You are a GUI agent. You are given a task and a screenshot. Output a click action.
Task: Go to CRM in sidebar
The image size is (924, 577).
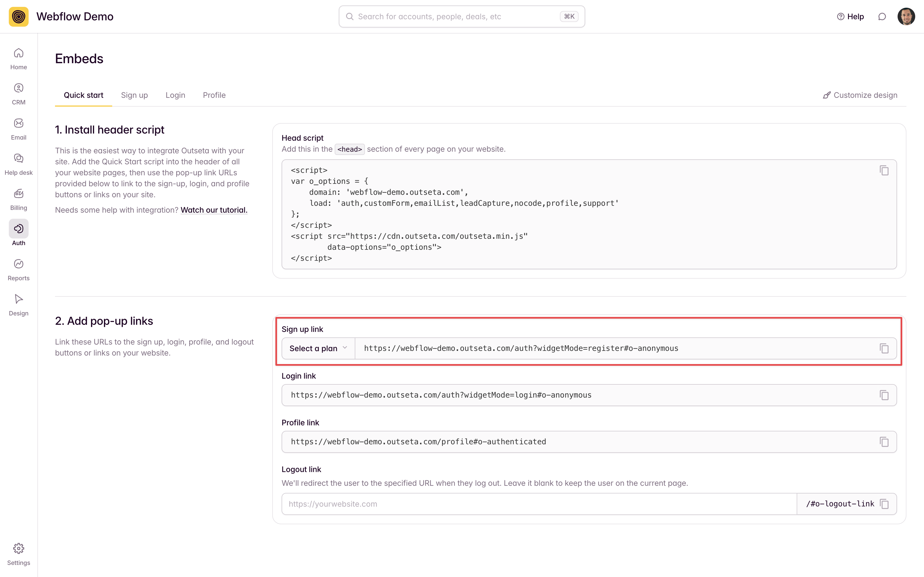pyautogui.click(x=18, y=88)
